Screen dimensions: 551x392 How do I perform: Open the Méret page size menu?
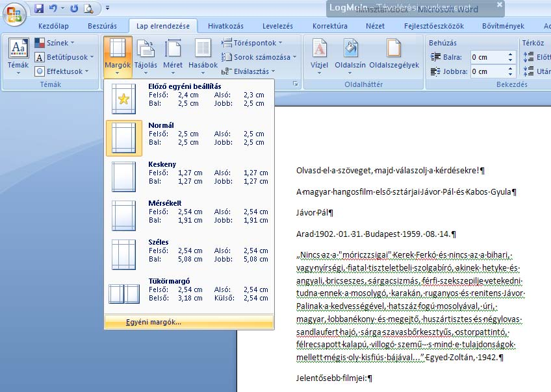pyautogui.click(x=173, y=56)
